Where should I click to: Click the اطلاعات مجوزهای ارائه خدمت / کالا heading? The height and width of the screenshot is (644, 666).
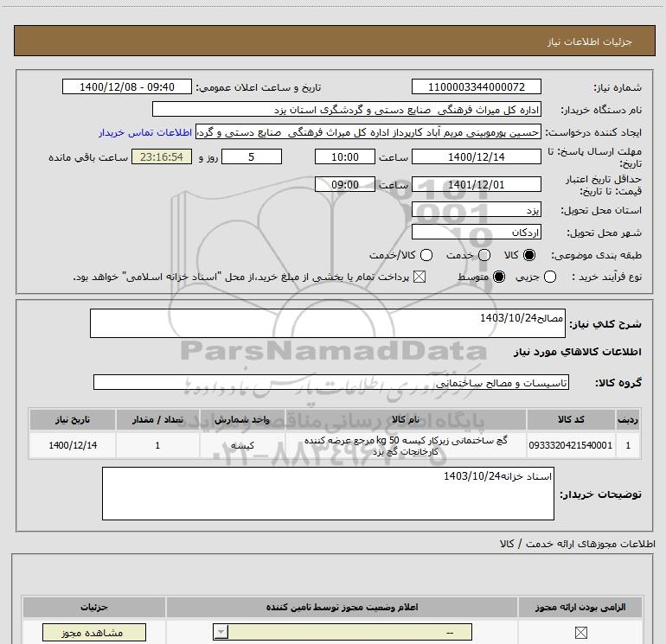[x=578, y=544]
